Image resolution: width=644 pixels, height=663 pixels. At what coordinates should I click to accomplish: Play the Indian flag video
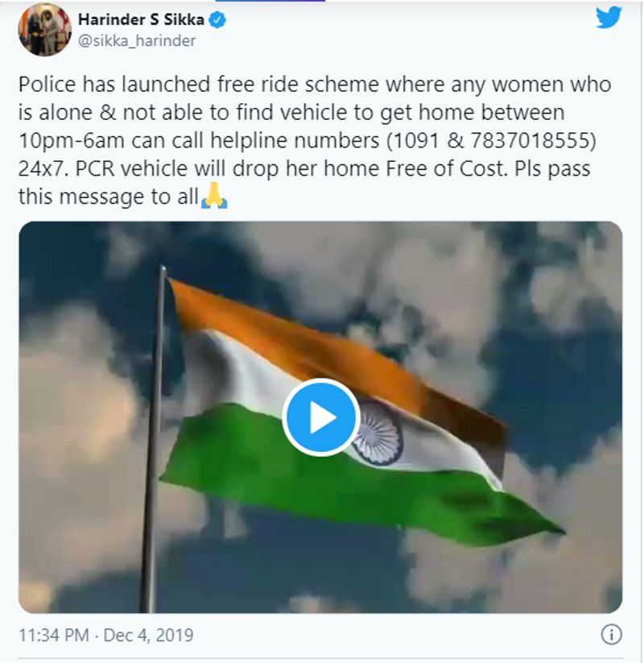[x=321, y=417]
